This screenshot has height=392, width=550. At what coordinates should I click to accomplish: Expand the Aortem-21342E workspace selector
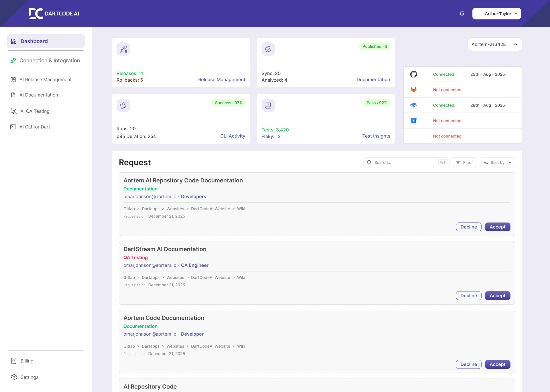[x=495, y=44]
